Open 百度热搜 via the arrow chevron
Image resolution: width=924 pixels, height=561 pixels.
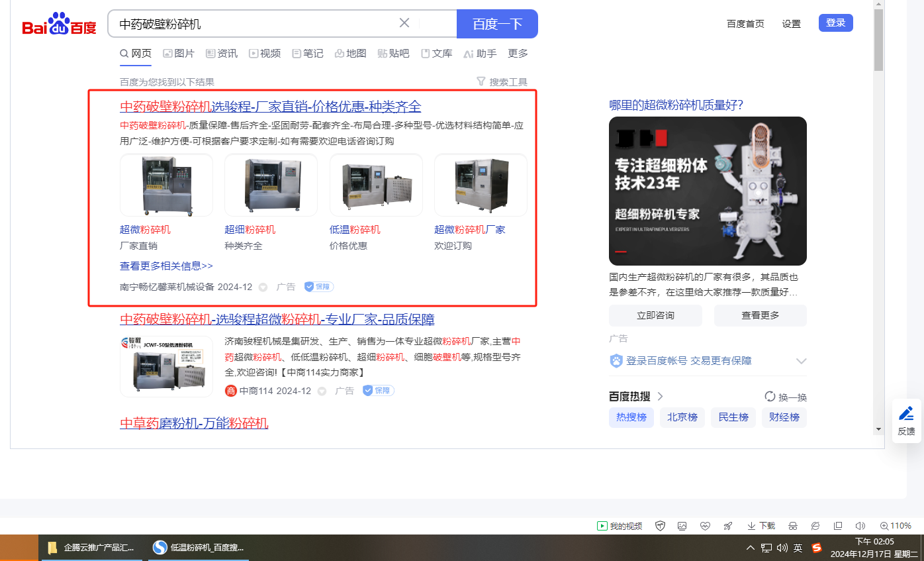click(660, 397)
